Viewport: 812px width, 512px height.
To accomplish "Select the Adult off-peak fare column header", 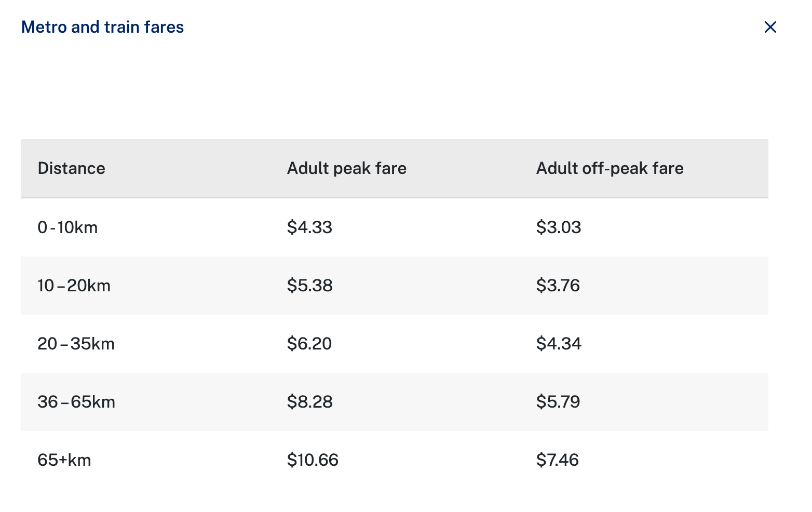I will click(610, 168).
